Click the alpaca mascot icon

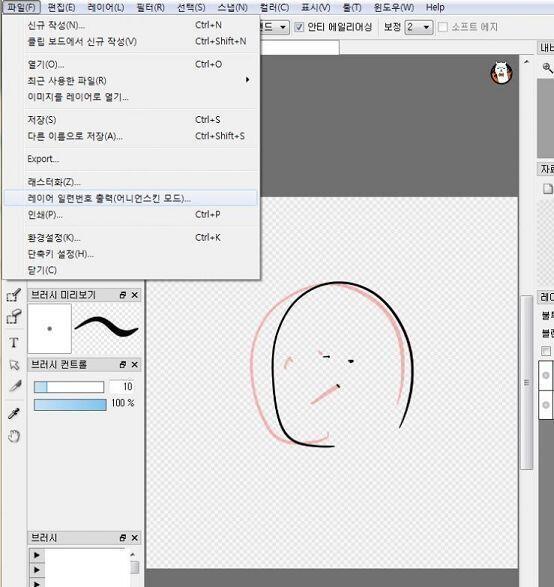click(x=501, y=72)
